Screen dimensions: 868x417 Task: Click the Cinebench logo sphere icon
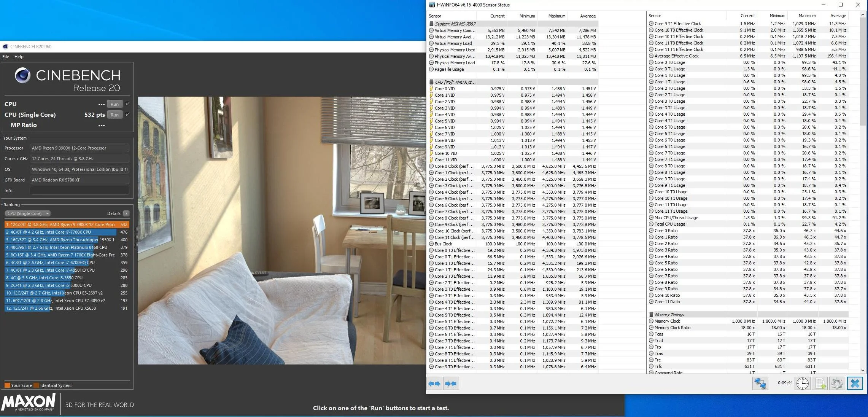point(22,75)
